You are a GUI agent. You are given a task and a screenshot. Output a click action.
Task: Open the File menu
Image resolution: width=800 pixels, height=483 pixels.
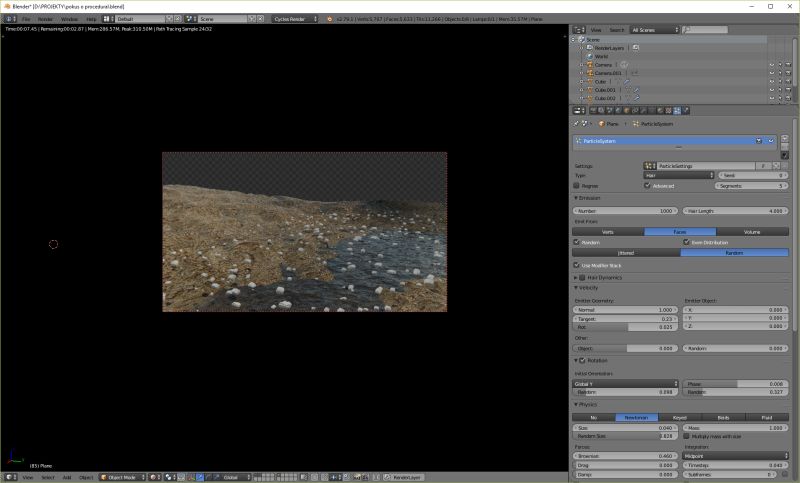[x=26, y=19]
